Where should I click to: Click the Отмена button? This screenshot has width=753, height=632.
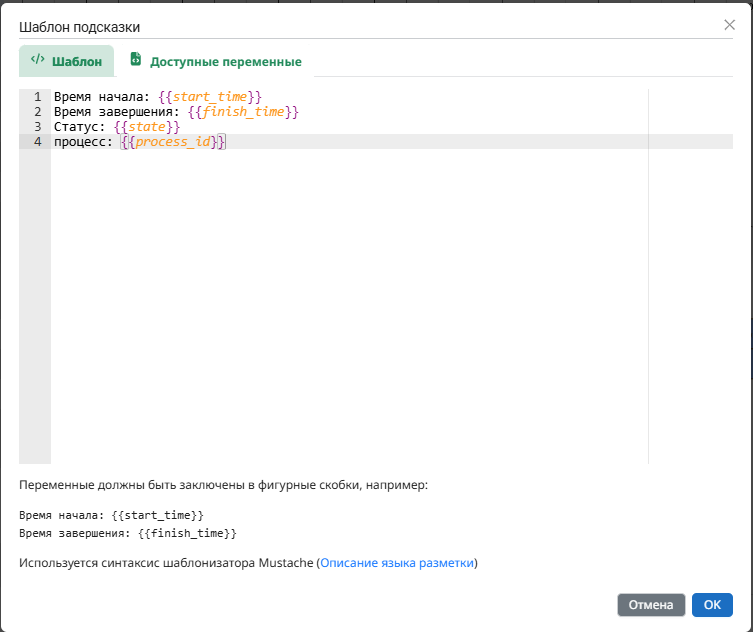(x=651, y=605)
